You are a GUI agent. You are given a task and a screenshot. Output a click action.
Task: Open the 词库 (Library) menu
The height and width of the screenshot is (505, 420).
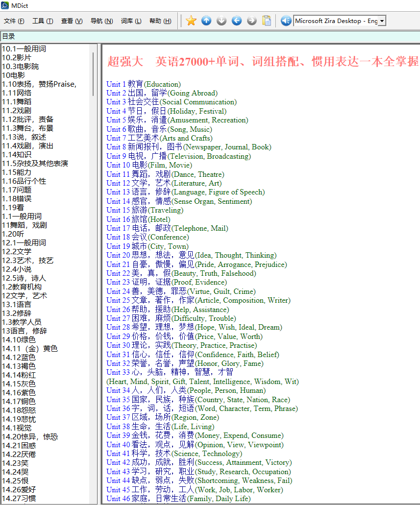pyautogui.click(x=129, y=21)
